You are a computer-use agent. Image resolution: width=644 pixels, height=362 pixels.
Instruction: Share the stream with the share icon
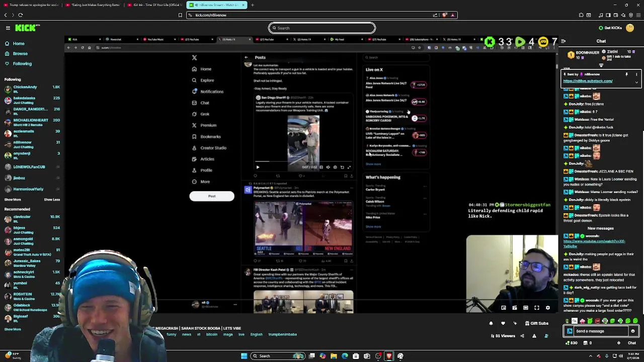click(x=522, y=336)
